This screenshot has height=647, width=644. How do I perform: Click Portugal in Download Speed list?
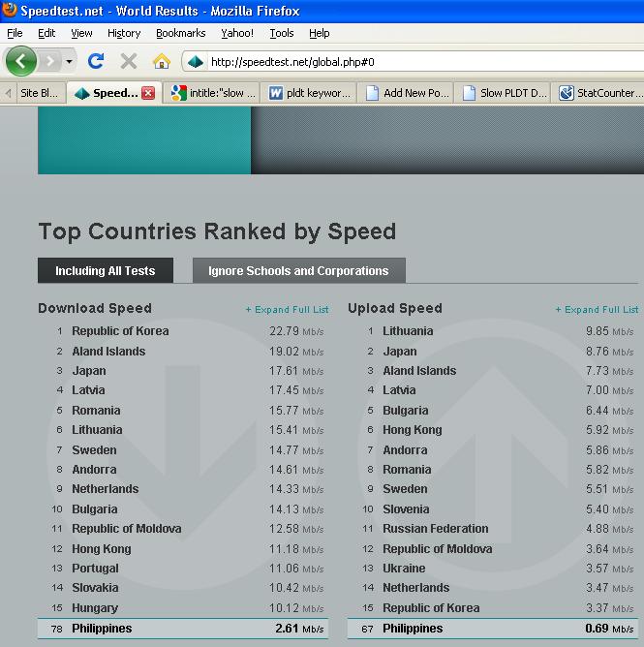coord(95,569)
